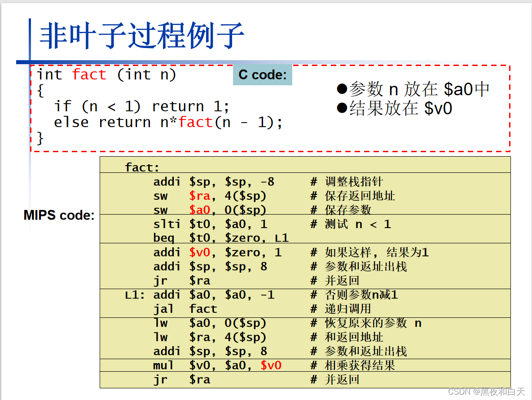The image size is (532, 400).
Task: Select the line 'int fact (int n)'
Action: pyautogui.click(x=106, y=75)
